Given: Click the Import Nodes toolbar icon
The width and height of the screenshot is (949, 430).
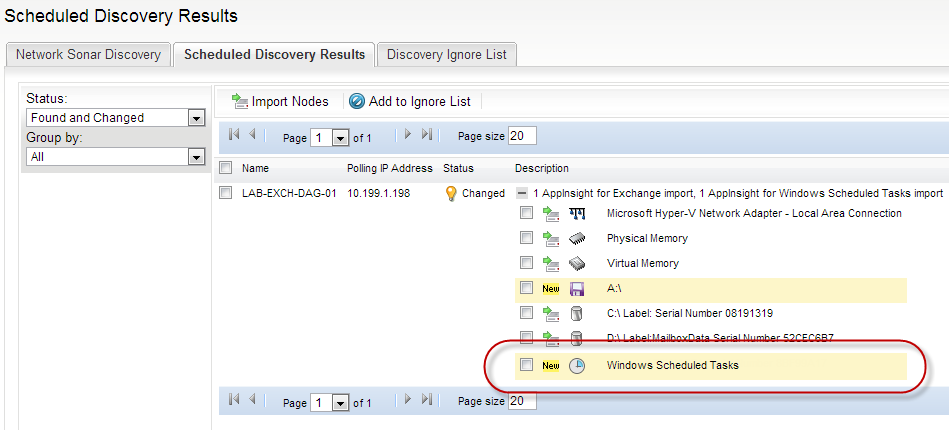Looking at the screenshot, I should pos(240,102).
